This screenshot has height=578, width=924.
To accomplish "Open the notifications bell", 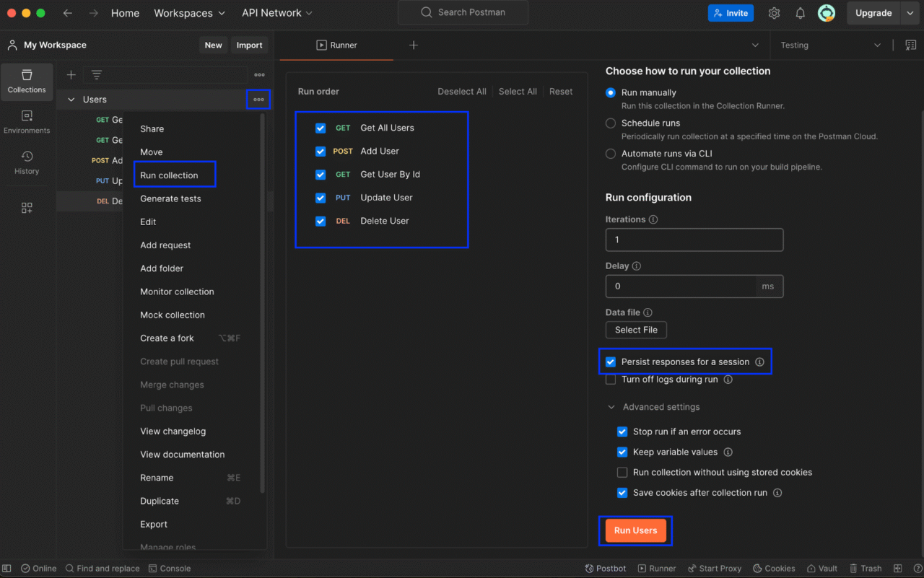I will point(801,13).
